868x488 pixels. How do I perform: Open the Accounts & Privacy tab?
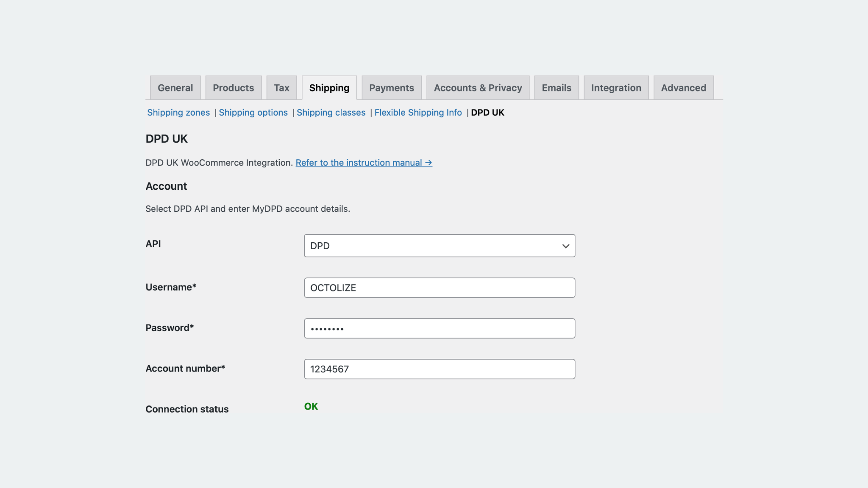(x=478, y=88)
